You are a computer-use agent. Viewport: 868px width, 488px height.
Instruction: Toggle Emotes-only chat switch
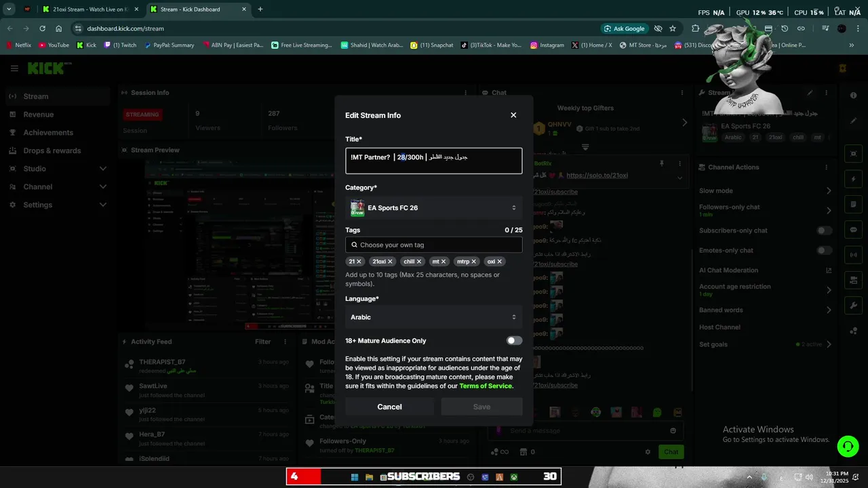[824, 250]
